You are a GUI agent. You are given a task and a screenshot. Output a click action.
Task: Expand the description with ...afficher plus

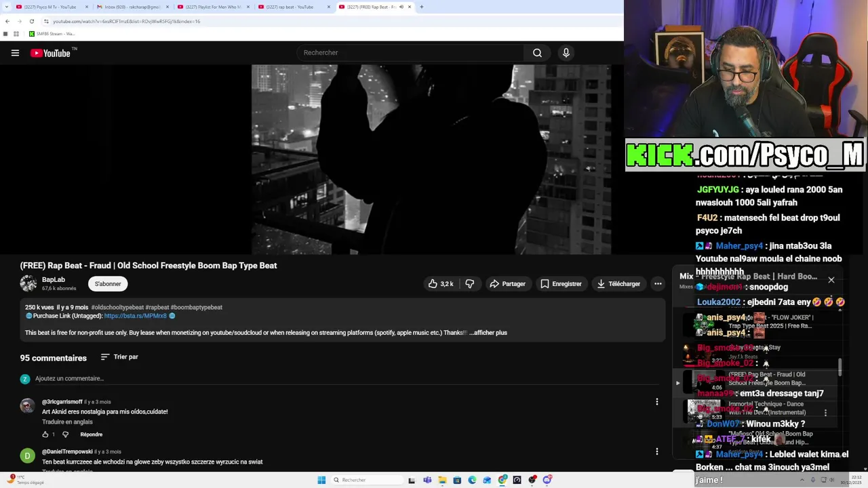(x=488, y=333)
